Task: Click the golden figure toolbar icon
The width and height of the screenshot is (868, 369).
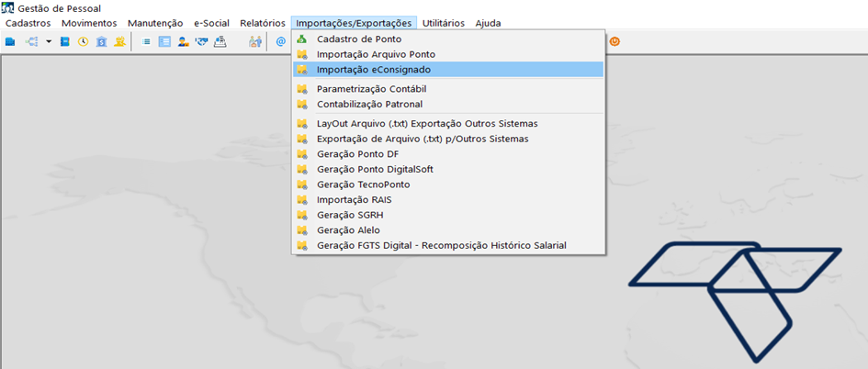Action: pyautogui.click(x=119, y=41)
